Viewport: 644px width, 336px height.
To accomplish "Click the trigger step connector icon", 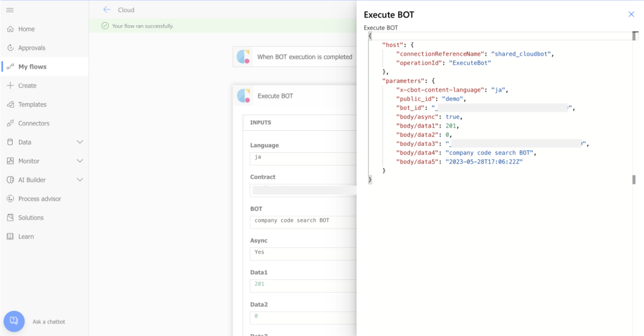I will click(243, 57).
